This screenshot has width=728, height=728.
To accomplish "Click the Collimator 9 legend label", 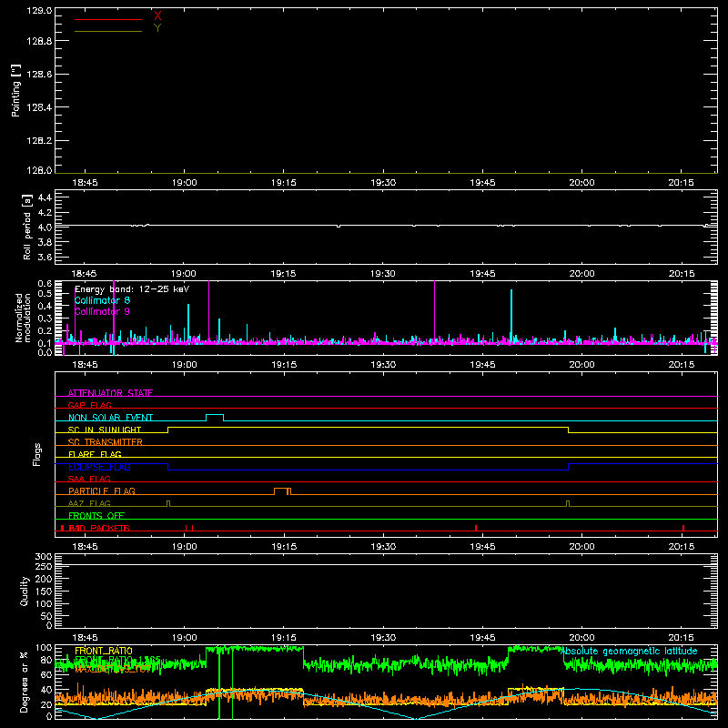I will pos(102,311).
